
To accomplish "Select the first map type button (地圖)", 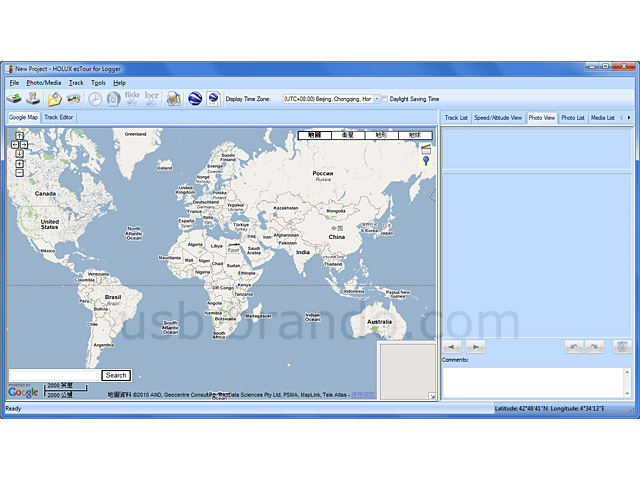I will point(315,135).
